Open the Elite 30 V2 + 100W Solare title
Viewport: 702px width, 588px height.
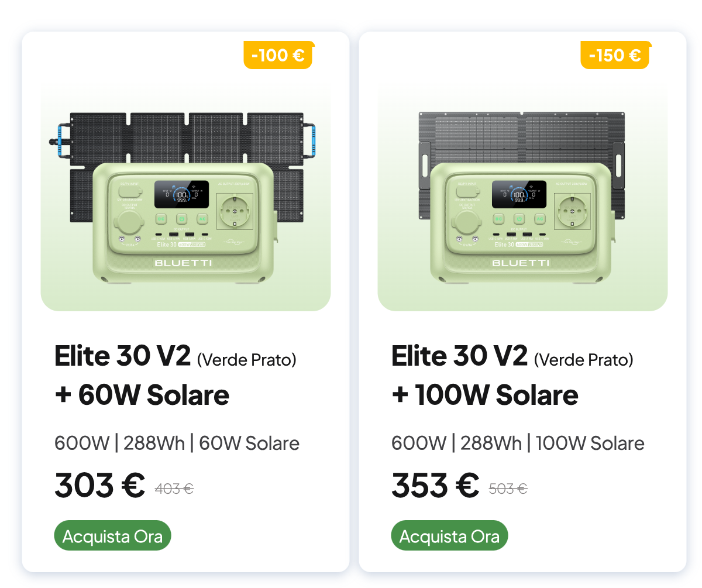(512, 375)
